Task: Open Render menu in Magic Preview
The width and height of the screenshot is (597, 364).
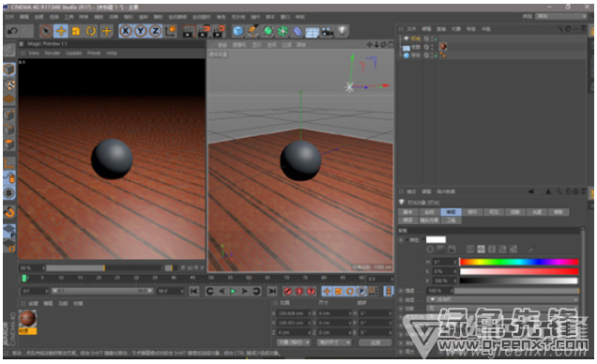Action: point(53,53)
